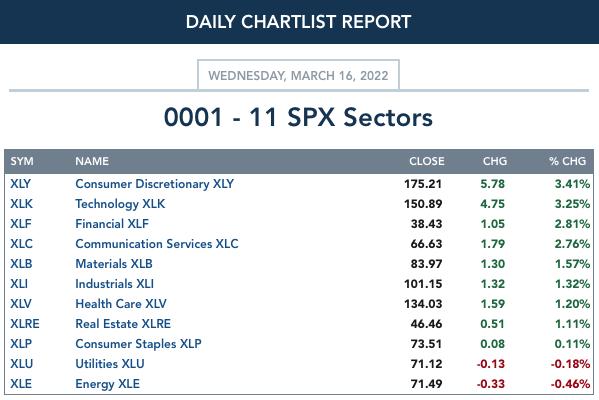Image resolution: width=599 pixels, height=400 pixels.
Task: Open Communication Services XLC link
Action: (x=157, y=244)
